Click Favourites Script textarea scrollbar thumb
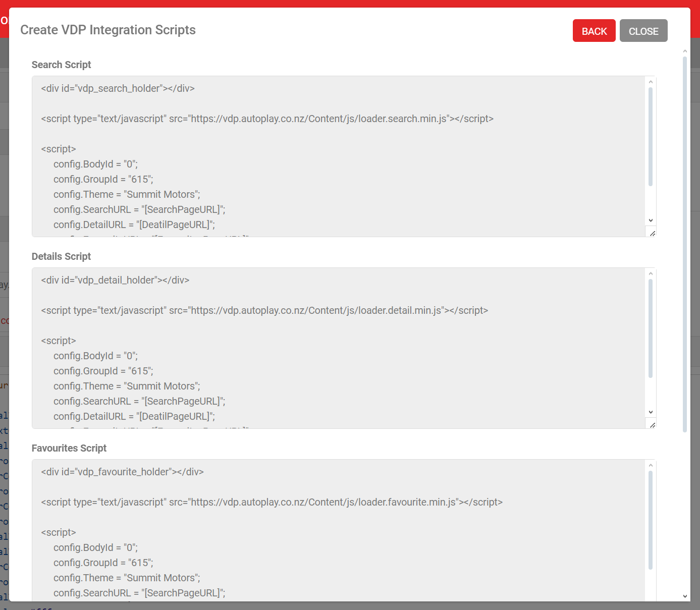Screen dimensions: 700x610 [x=651, y=520]
